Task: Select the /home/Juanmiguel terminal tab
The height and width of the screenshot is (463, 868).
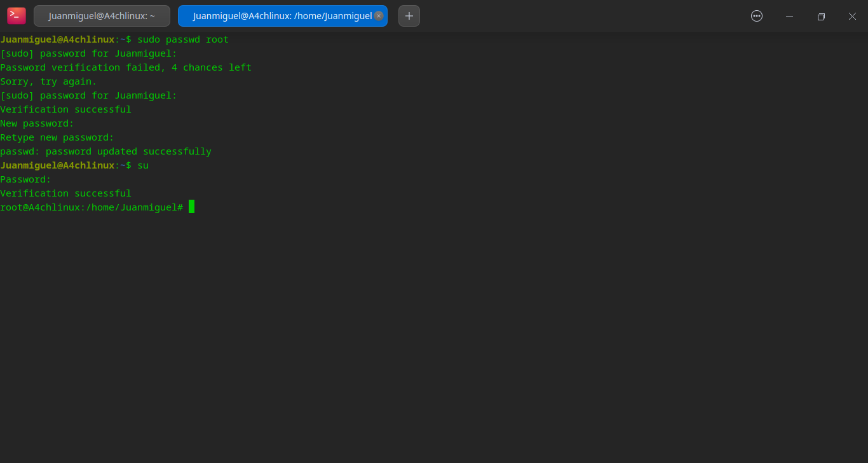Action: coord(282,16)
